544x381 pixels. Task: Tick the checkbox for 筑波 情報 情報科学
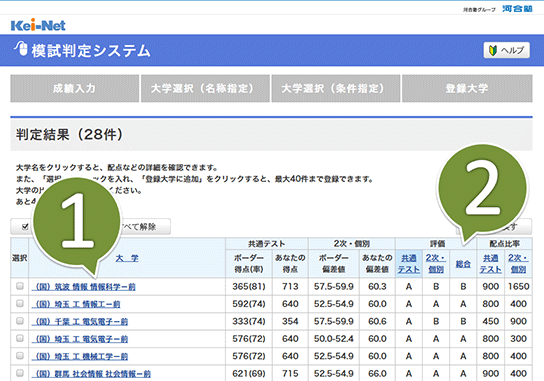click(x=20, y=286)
